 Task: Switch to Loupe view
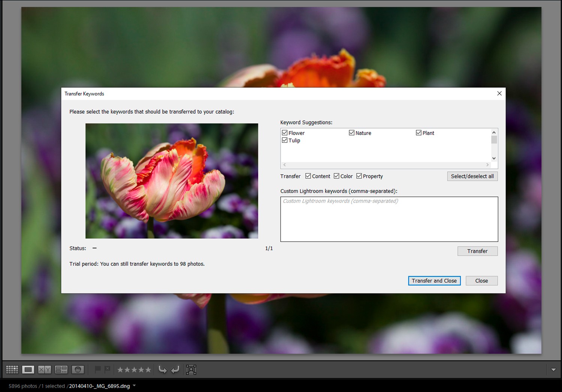tap(28, 370)
